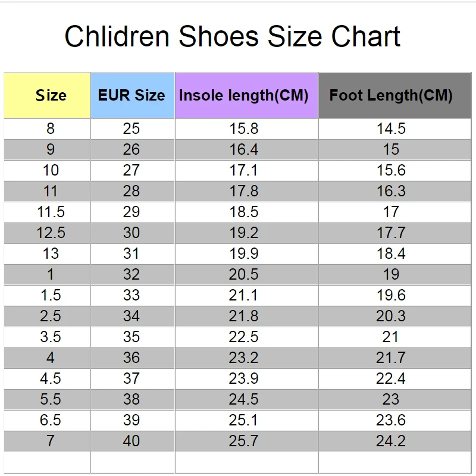The height and width of the screenshot is (476, 476).
Task: Click foot length 24.2 cell
Action: point(391,441)
